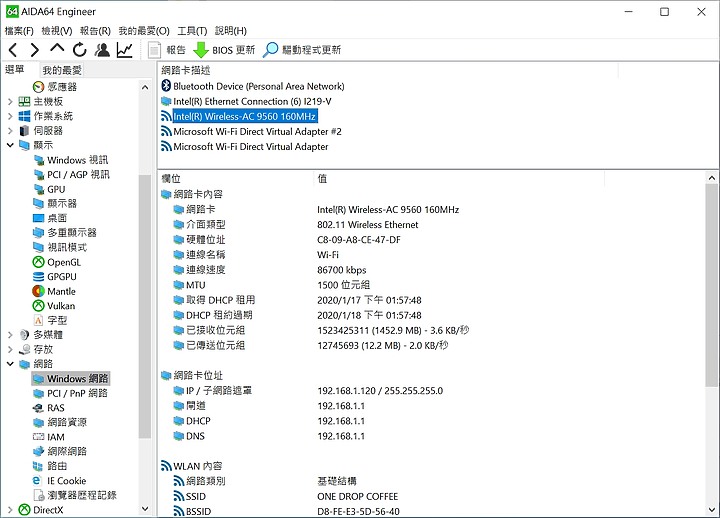Image resolution: width=720 pixels, height=518 pixels.
Task: Select the 顯示器 monitor item
Action: pos(55,203)
